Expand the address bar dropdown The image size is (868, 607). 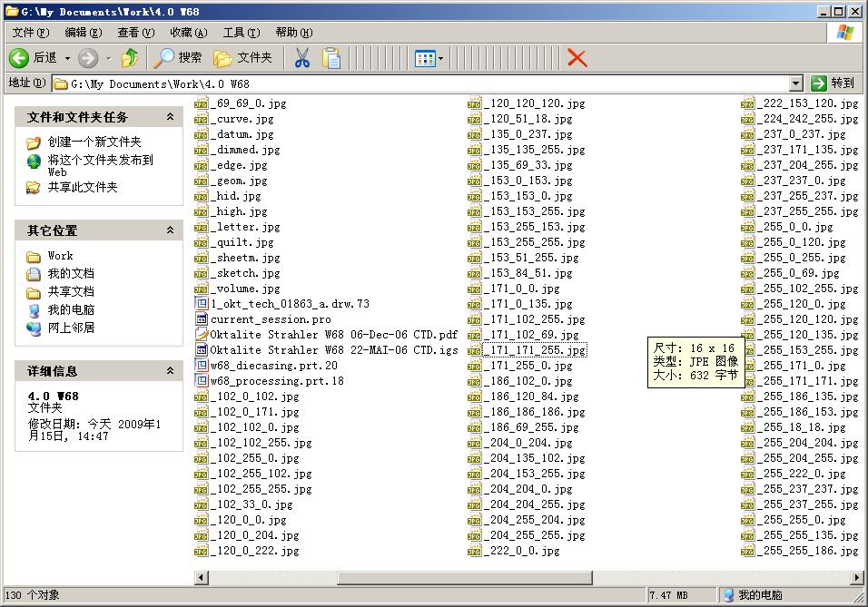(x=795, y=83)
